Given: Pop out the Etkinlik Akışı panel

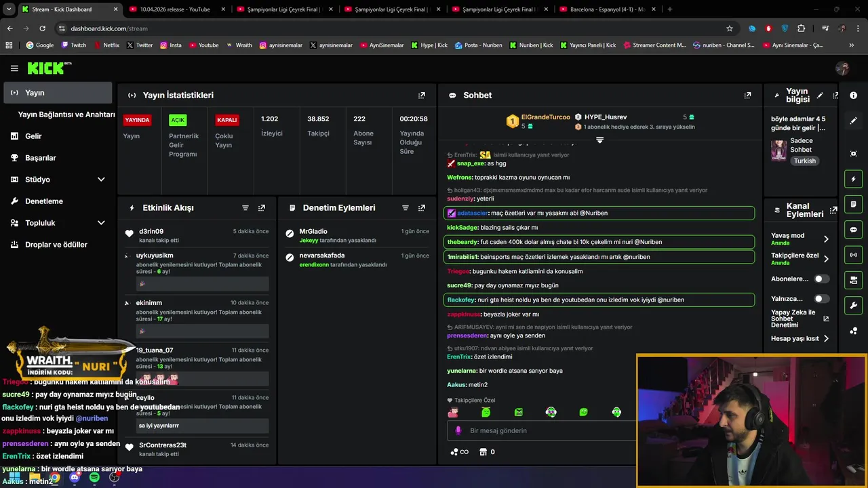Looking at the screenshot, I should pyautogui.click(x=262, y=208).
